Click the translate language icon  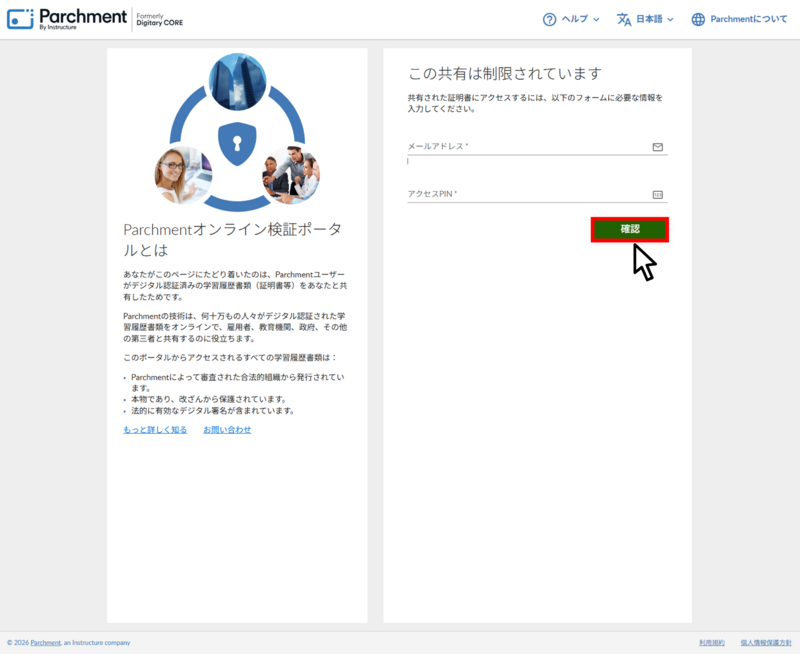click(624, 19)
